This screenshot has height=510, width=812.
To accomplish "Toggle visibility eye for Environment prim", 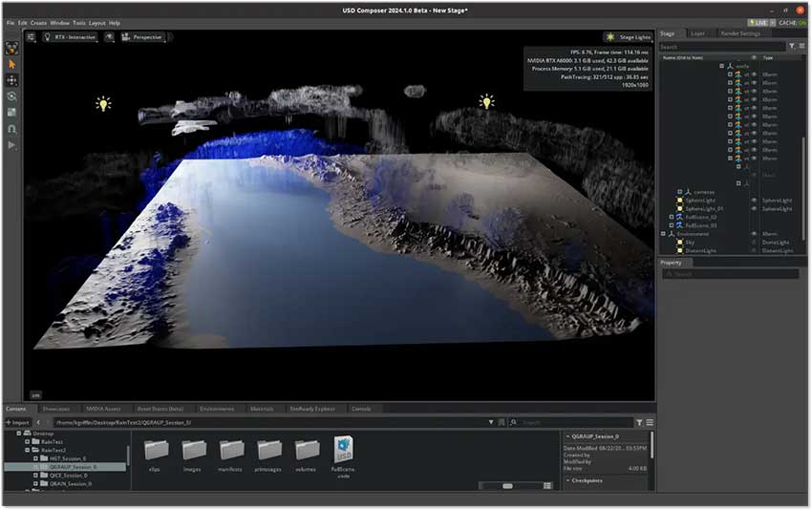I will (x=753, y=234).
